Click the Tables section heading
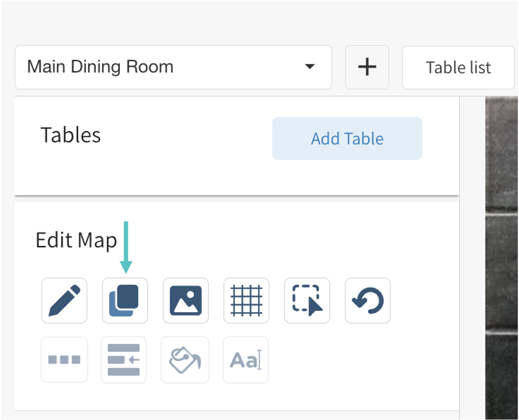Screen dimensions: 519x420 pos(70,135)
